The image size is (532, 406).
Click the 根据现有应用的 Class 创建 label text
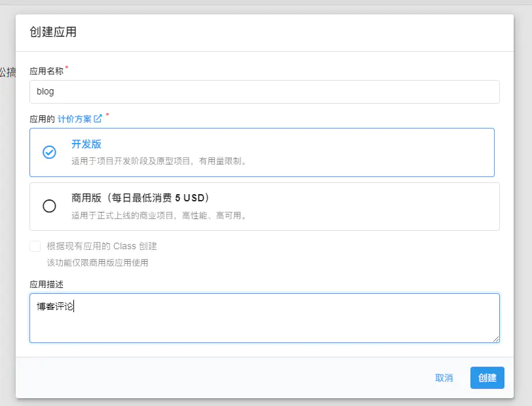[102, 247]
